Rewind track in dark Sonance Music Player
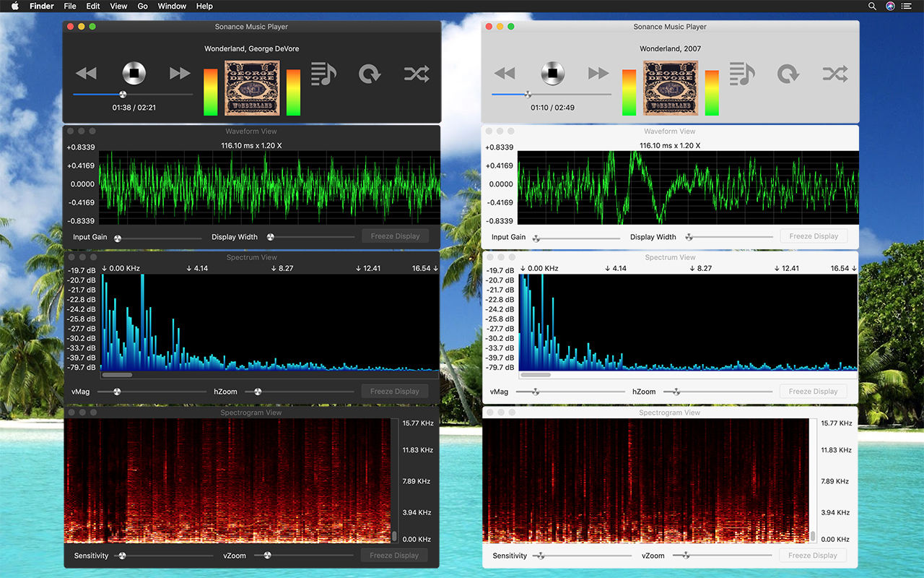This screenshot has width=924, height=578. (x=86, y=73)
